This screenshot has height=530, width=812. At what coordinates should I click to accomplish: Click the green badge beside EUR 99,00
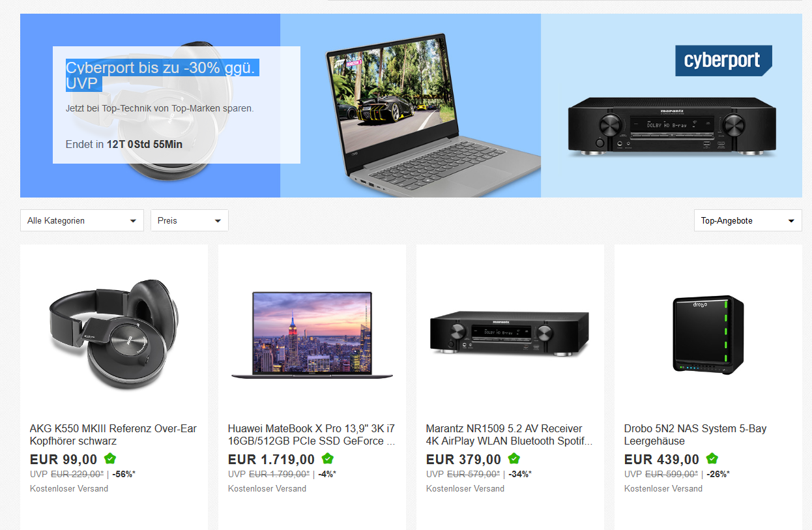110,459
